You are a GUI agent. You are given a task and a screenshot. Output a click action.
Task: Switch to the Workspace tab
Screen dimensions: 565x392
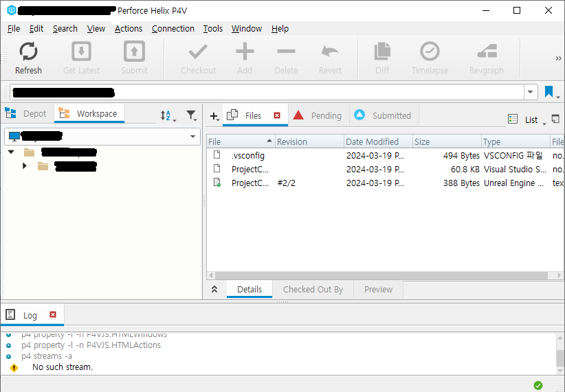click(x=89, y=114)
